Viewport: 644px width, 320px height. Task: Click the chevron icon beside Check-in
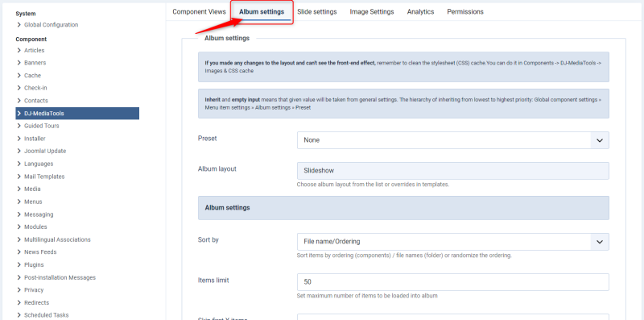point(19,88)
